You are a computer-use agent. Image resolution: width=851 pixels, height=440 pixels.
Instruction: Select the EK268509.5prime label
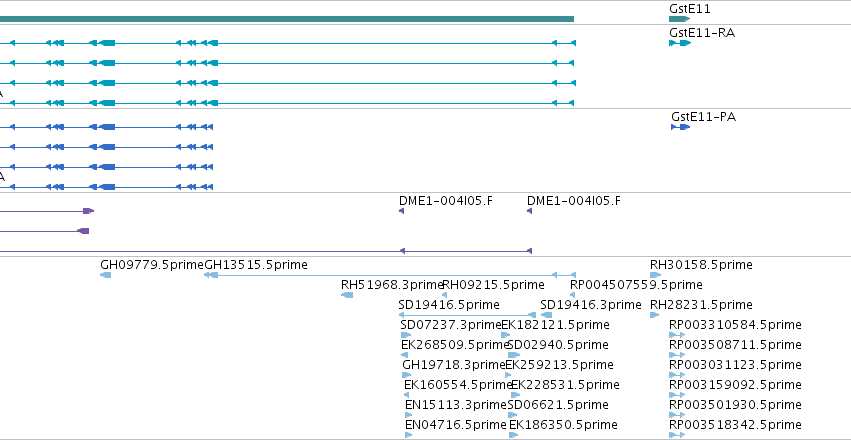coord(455,345)
